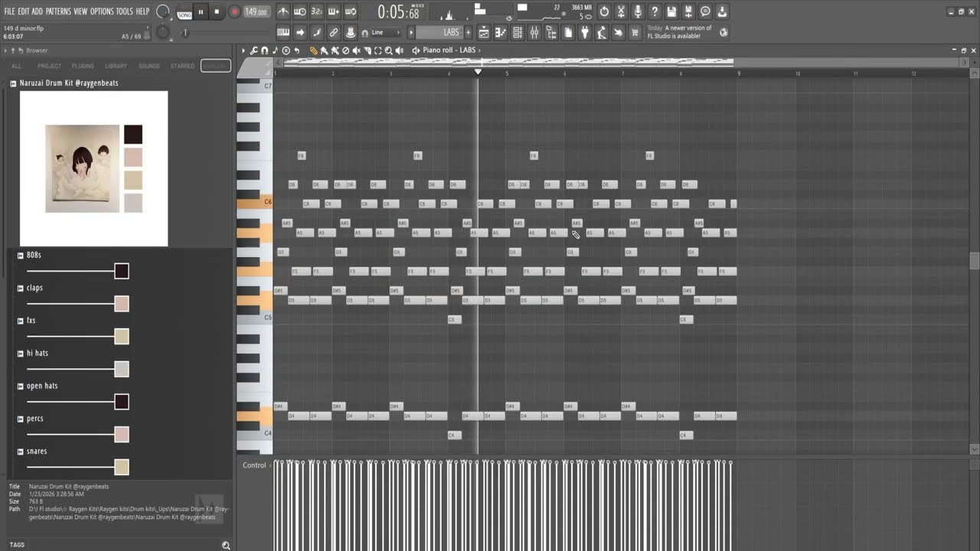Stop playback with the stop button
This screenshot has width=980, height=551.
(217, 11)
